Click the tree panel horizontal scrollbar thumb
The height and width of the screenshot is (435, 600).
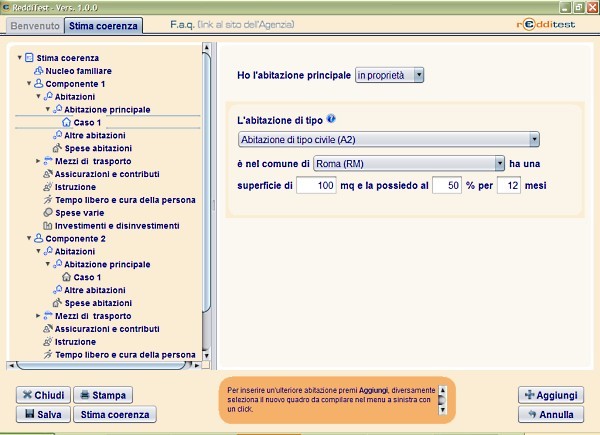[103, 365]
